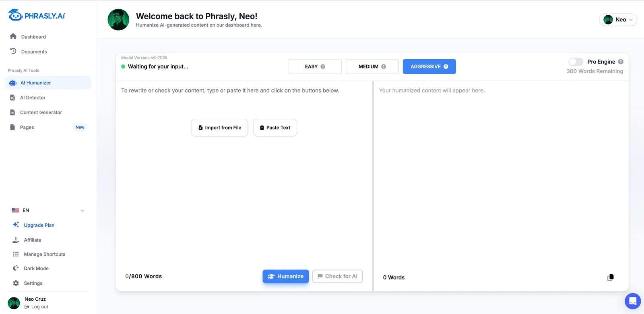Click the Settings gear icon
The height and width of the screenshot is (314, 644).
[16, 283]
